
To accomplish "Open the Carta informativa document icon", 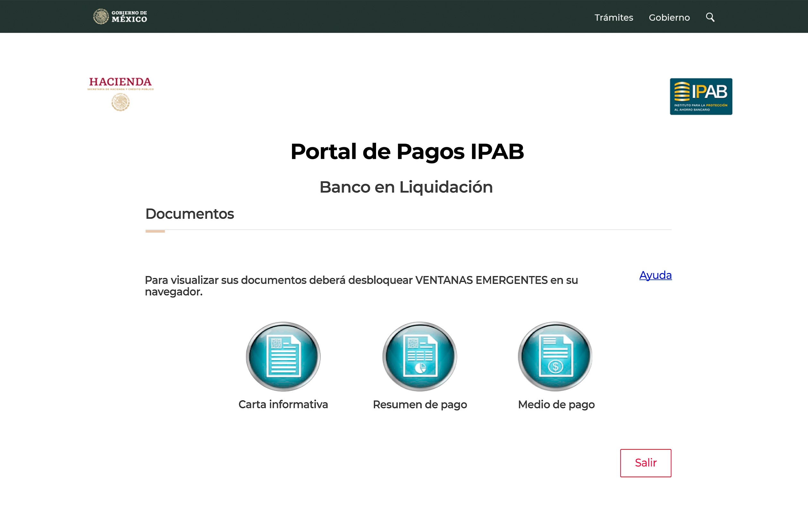I will [x=283, y=356].
